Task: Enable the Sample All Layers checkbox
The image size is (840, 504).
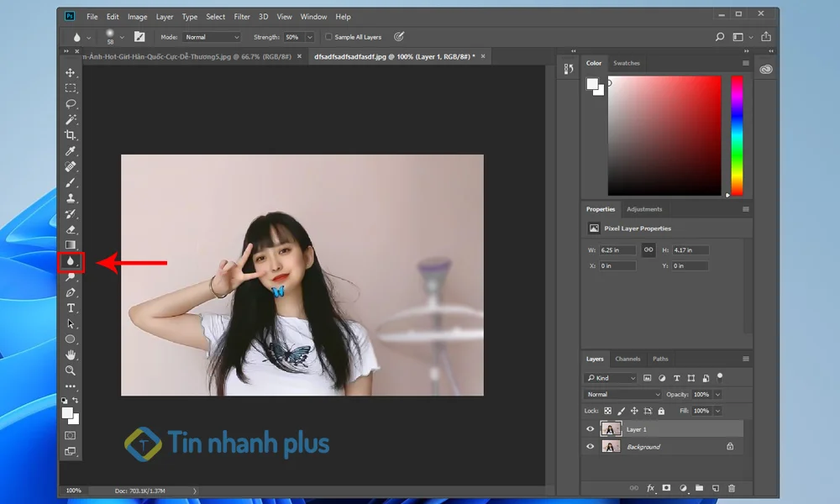Action: click(x=328, y=36)
